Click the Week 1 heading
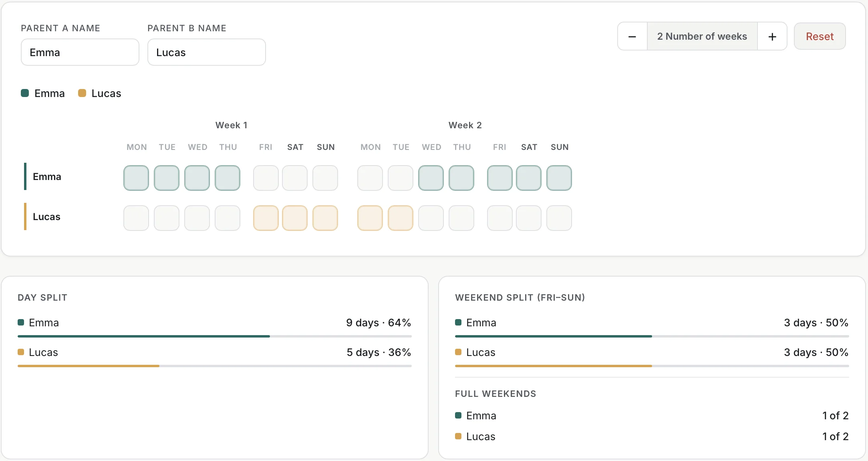This screenshot has height=461, width=868. (232, 125)
